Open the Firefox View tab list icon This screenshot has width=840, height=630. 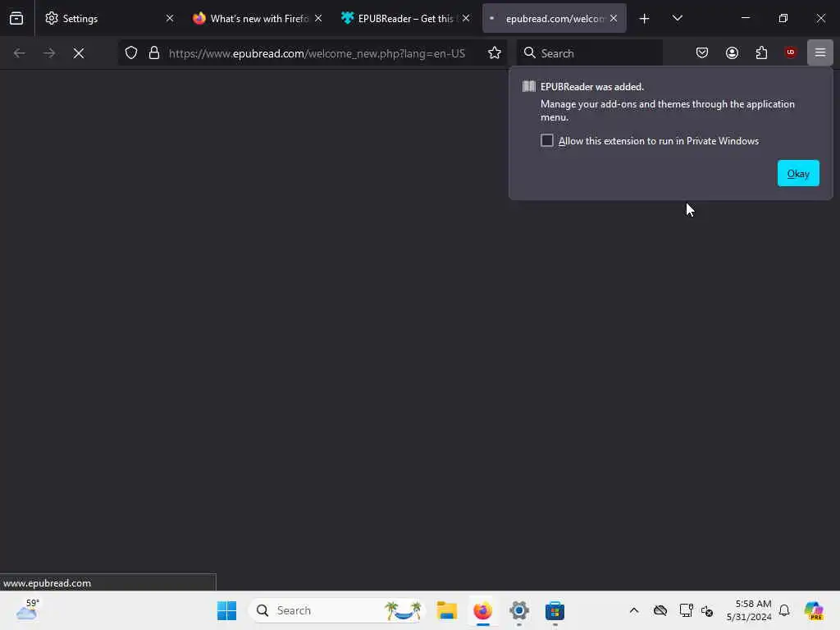point(16,18)
